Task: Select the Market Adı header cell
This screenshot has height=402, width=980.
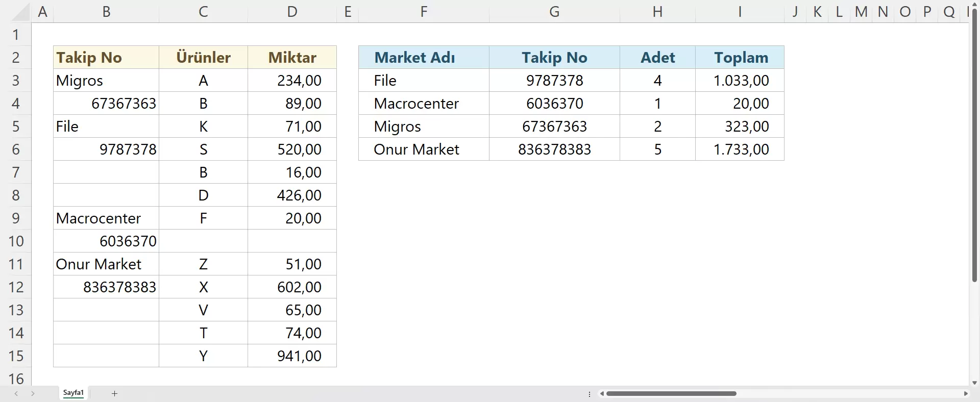Action: 424,57
